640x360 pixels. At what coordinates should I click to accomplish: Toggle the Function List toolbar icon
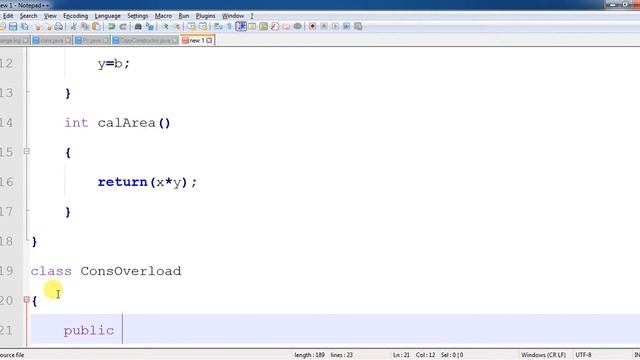(275, 27)
